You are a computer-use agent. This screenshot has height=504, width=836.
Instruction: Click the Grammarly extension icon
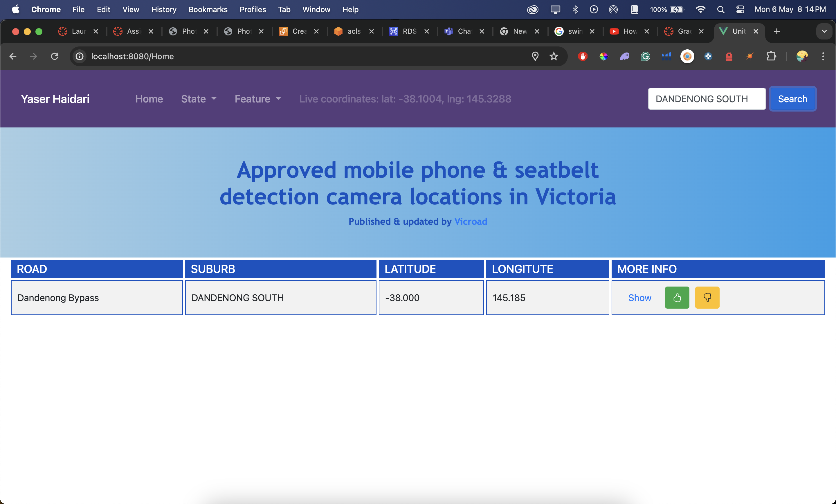pos(645,56)
